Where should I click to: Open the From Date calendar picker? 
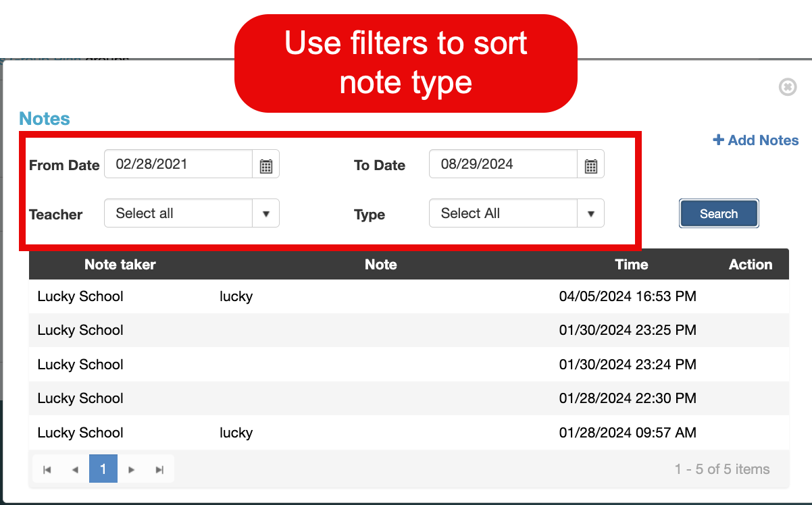click(266, 165)
